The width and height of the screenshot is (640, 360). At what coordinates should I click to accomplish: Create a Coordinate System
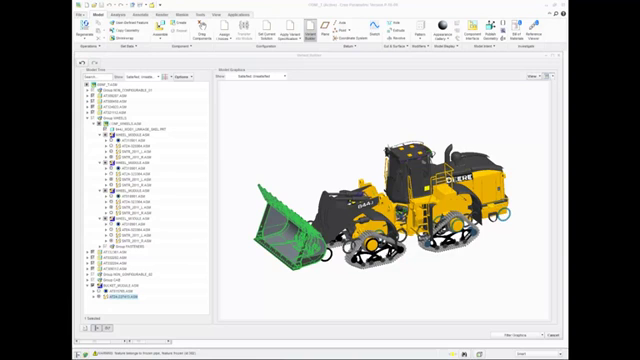(350, 38)
